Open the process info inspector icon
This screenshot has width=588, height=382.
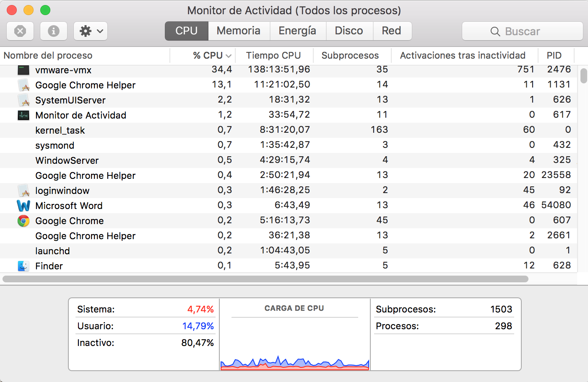click(54, 31)
